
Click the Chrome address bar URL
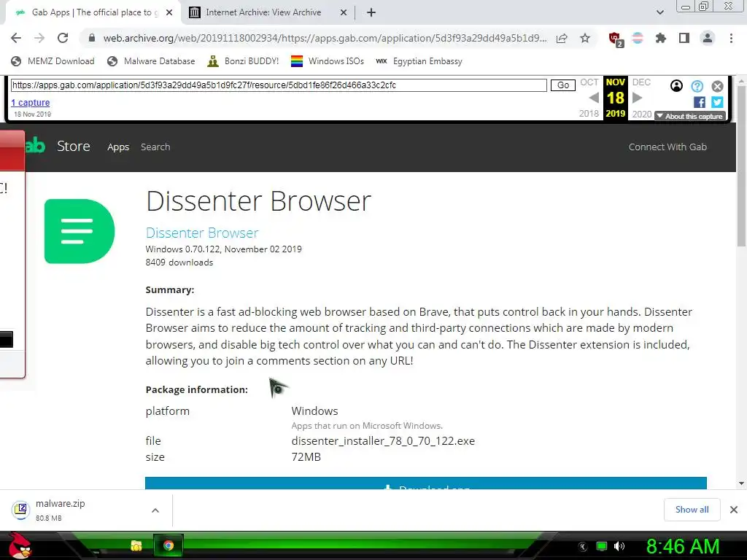324,38
